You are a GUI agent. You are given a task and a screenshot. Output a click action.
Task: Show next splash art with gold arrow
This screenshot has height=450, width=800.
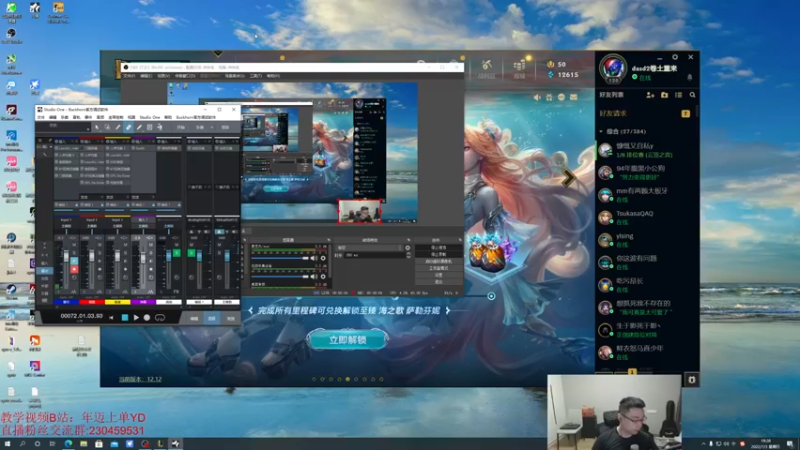click(x=567, y=178)
